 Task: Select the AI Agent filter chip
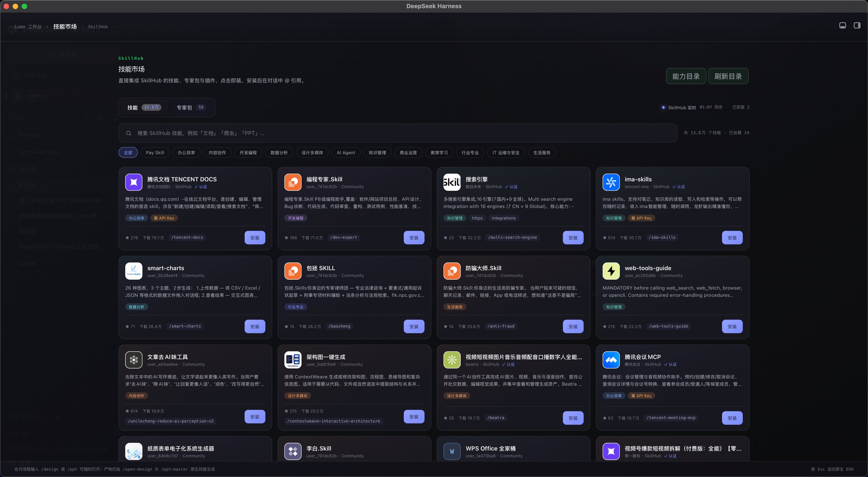tap(346, 153)
